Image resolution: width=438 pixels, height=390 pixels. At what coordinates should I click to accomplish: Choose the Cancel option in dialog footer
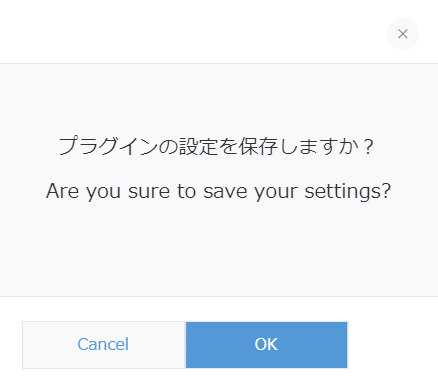pyautogui.click(x=104, y=345)
